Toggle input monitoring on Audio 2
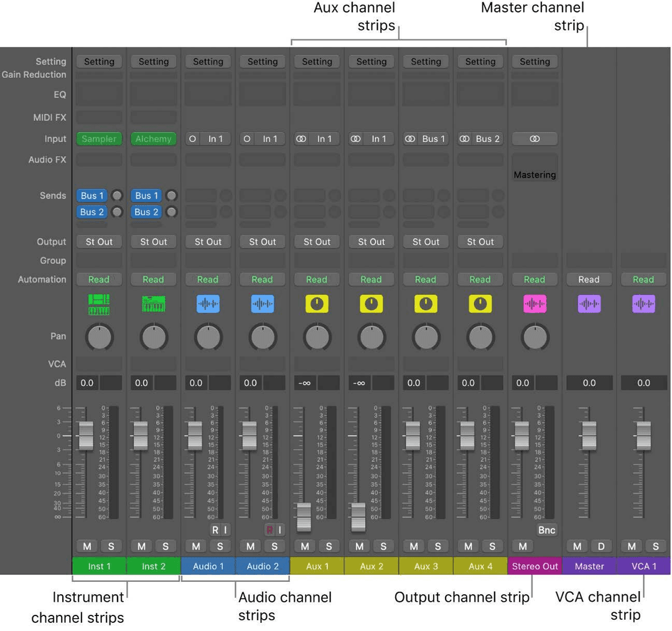The height and width of the screenshot is (631, 672). pyautogui.click(x=280, y=530)
